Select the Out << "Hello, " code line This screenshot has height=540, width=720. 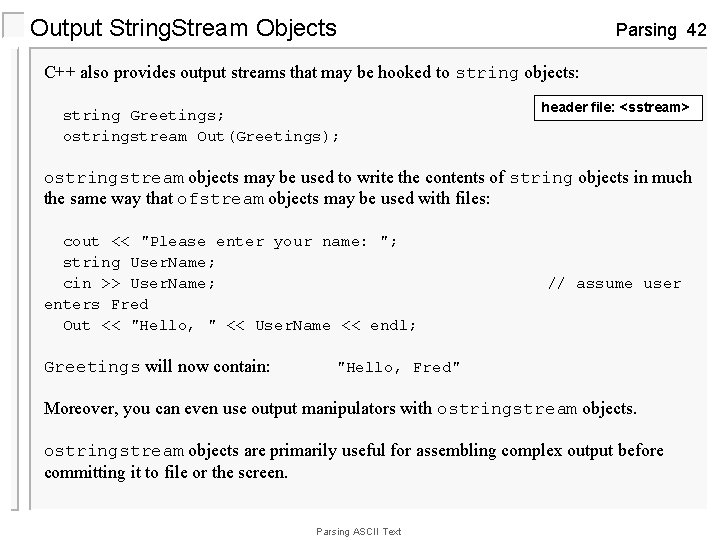tap(240, 326)
